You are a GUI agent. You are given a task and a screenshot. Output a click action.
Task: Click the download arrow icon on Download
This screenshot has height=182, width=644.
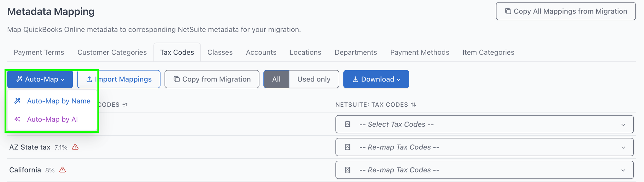point(355,79)
